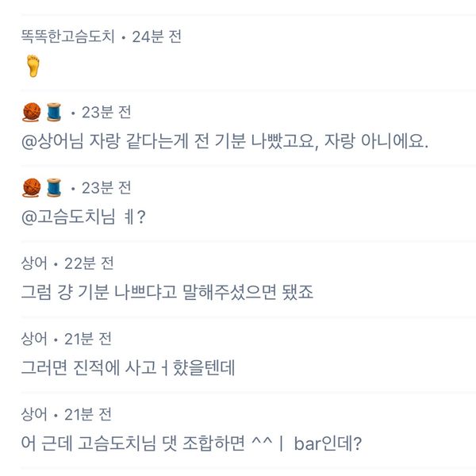The height and width of the screenshot is (476, 476).
Task: Click the yarn ball emoji above the @고슴도치님 comment
Action: 31,187
